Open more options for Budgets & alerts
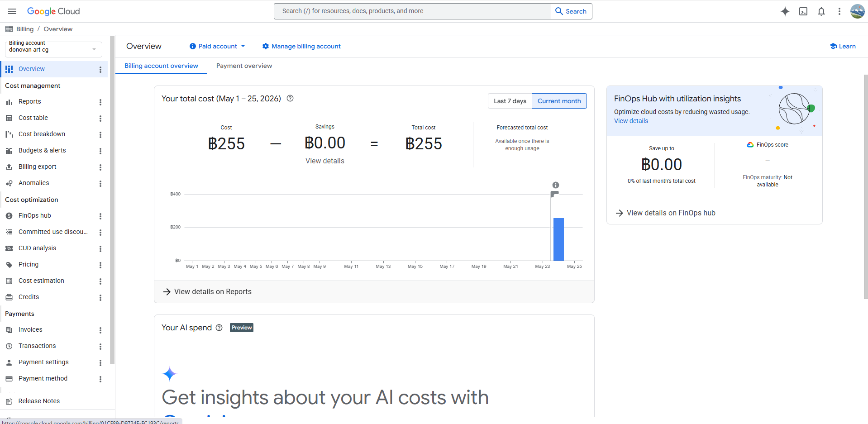The image size is (868, 424). [x=100, y=151]
